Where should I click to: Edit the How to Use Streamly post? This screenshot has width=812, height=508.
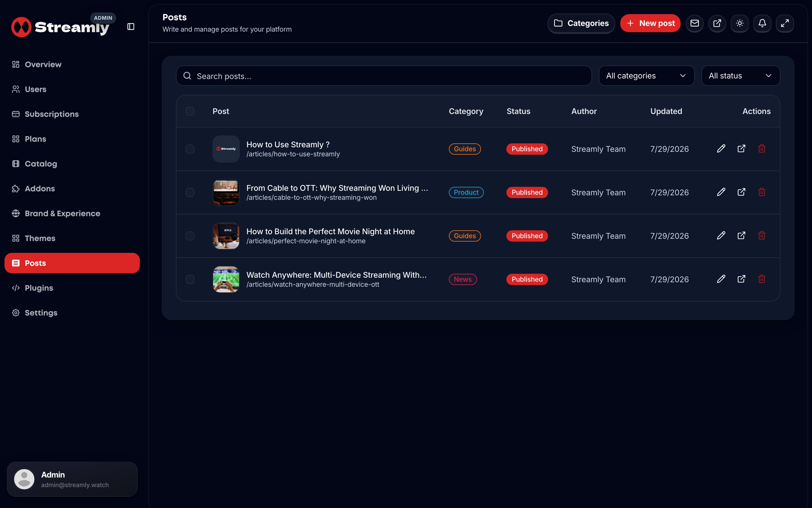tap(721, 148)
